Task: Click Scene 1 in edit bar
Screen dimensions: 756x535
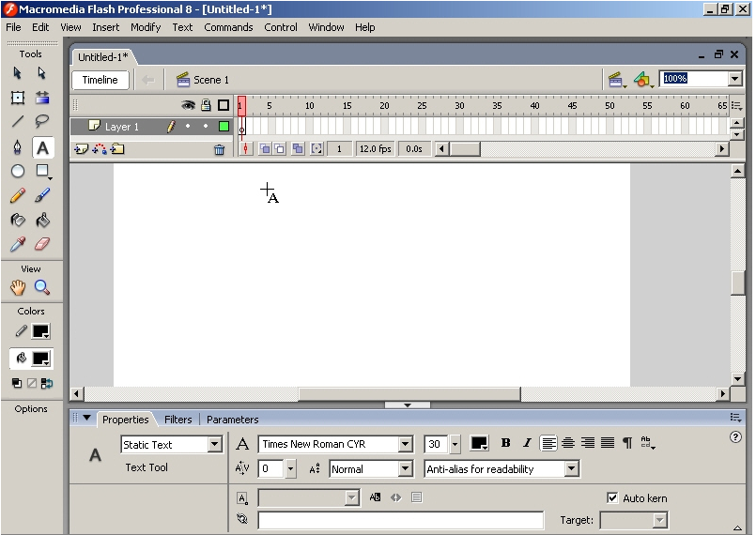Action: 203,80
